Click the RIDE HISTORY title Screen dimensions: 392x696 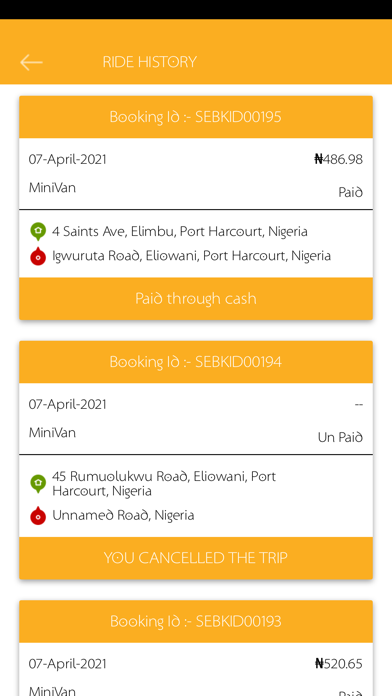click(x=150, y=62)
